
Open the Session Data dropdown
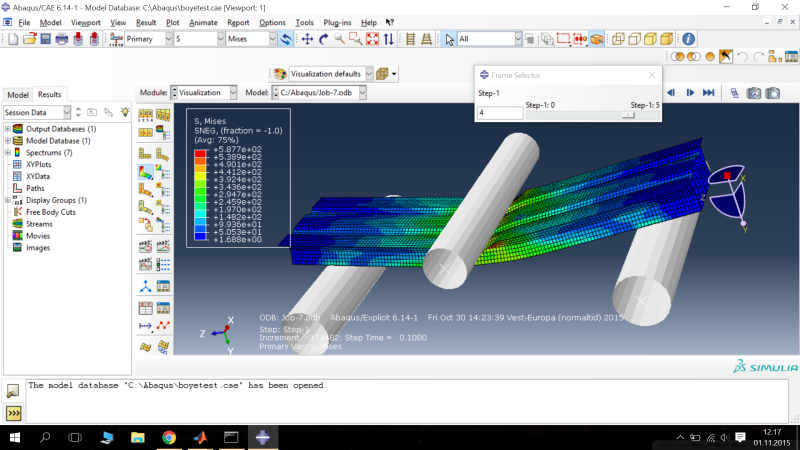tap(67, 112)
